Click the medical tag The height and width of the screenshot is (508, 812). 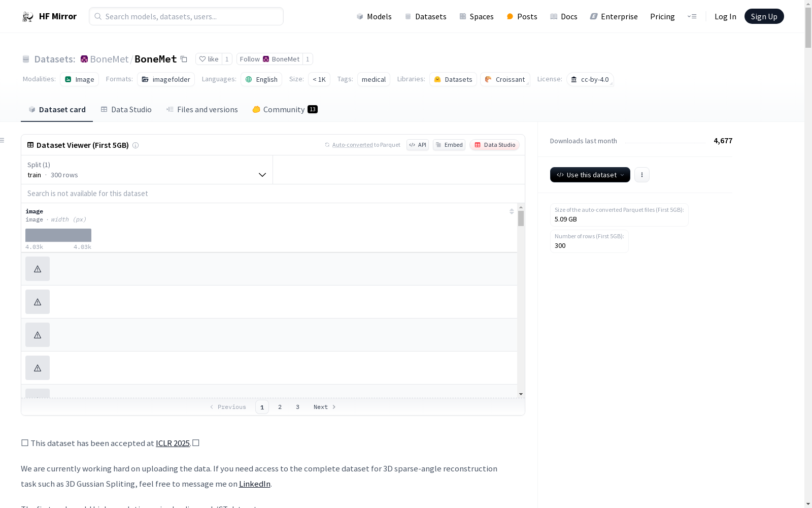pyautogui.click(x=374, y=80)
